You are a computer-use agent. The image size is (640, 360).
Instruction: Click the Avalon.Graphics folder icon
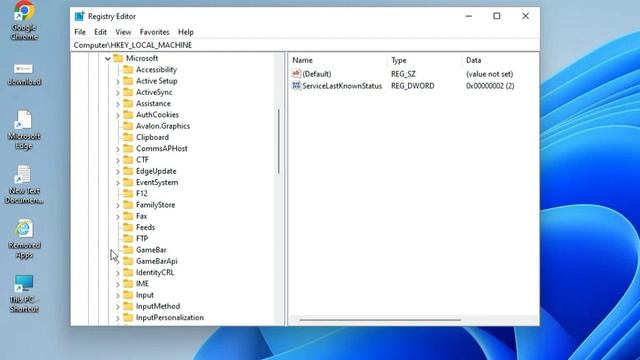pyautogui.click(x=128, y=126)
